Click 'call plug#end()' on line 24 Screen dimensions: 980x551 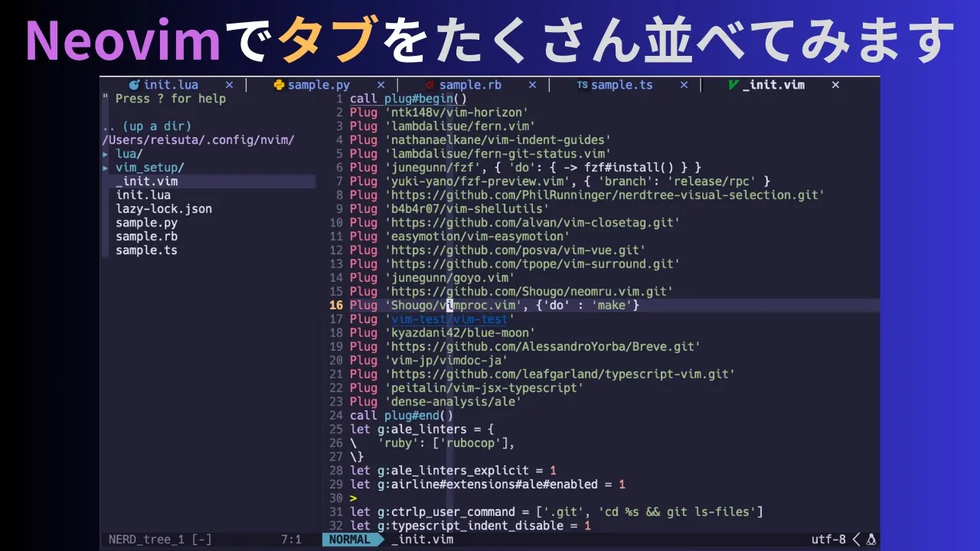(x=401, y=416)
